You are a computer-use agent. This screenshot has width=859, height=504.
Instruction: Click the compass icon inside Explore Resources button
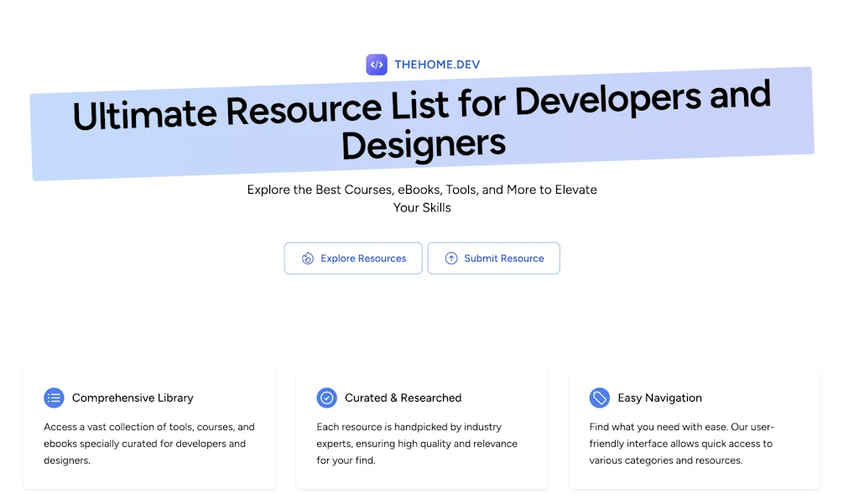tap(306, 258)
